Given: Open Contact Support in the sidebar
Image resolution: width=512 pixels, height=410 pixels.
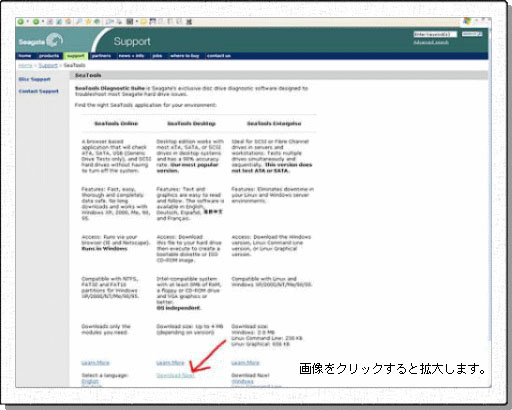Looking at the screenshot, I should pos(39,91).
